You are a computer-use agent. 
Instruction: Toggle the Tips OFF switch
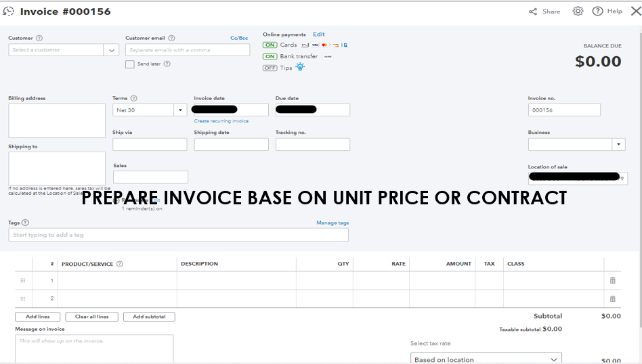click(x=270, y=68)
